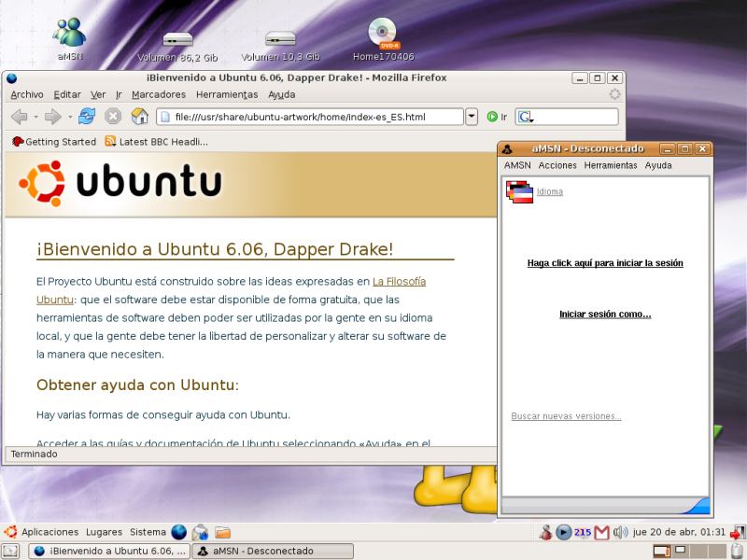Open the Ir menu in Firefox
The image size is (747, 560).
[119, 95]
